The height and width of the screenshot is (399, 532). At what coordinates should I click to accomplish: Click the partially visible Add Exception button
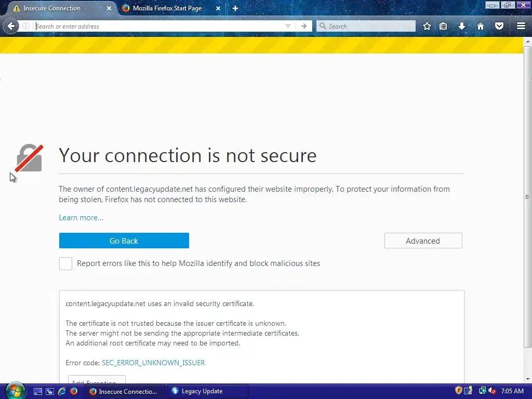pos(97,379)
